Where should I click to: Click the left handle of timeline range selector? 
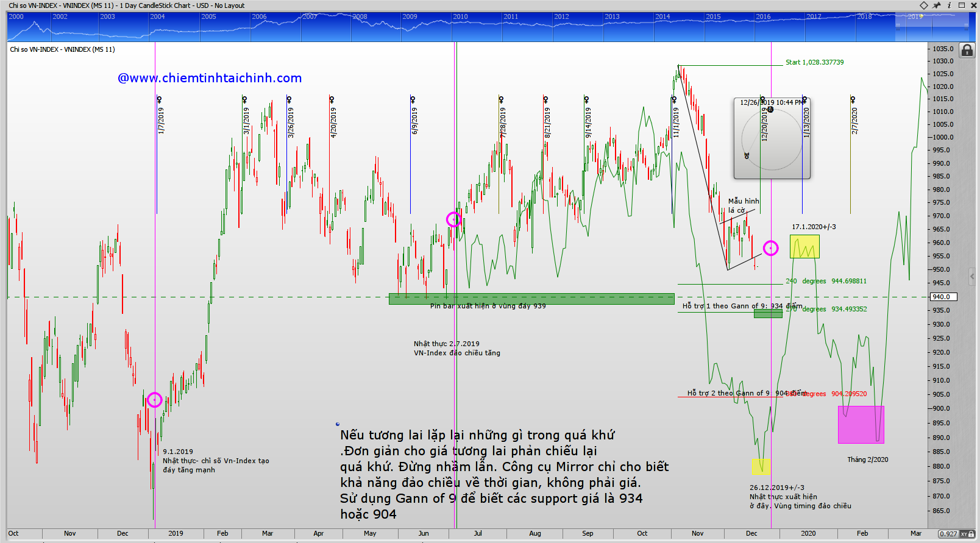(897, 25)
